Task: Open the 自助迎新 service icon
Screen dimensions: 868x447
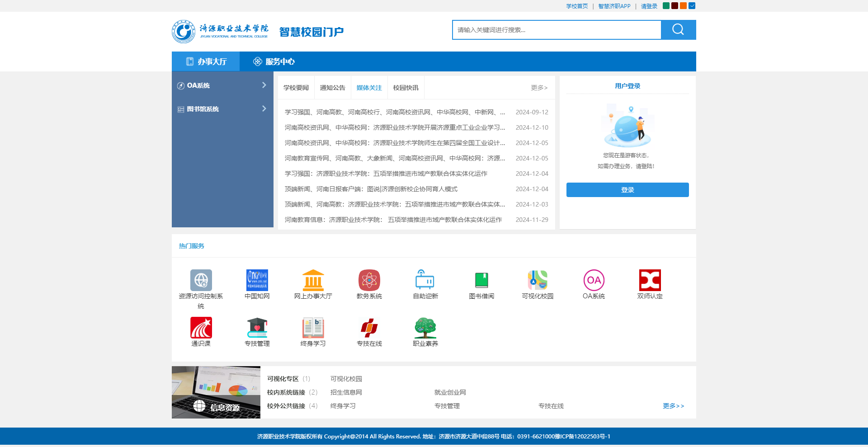Action: pyautogui.click(x=425, y=280)
